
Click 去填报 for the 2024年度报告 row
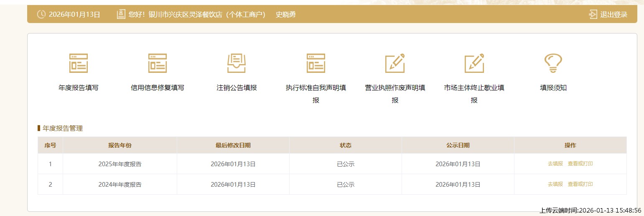pos(555,184)
